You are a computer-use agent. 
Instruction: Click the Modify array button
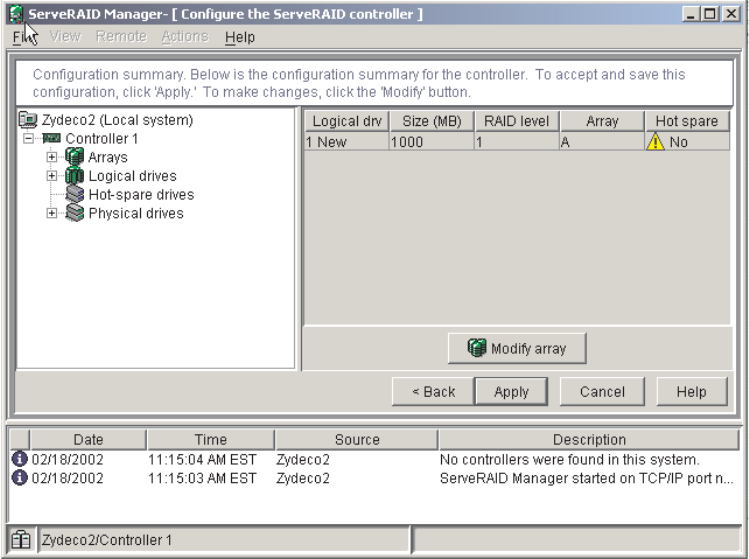click(517, 348)
